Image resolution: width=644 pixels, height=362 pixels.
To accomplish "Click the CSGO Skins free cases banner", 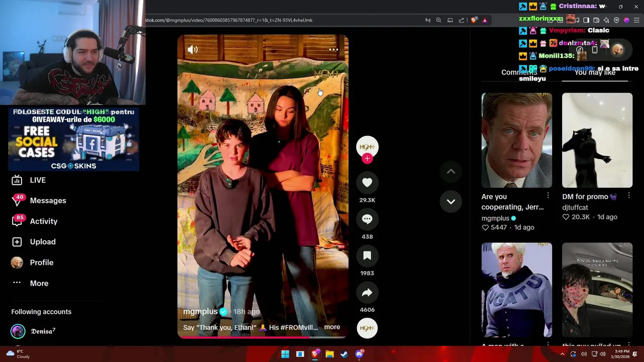I will point(73,139).
